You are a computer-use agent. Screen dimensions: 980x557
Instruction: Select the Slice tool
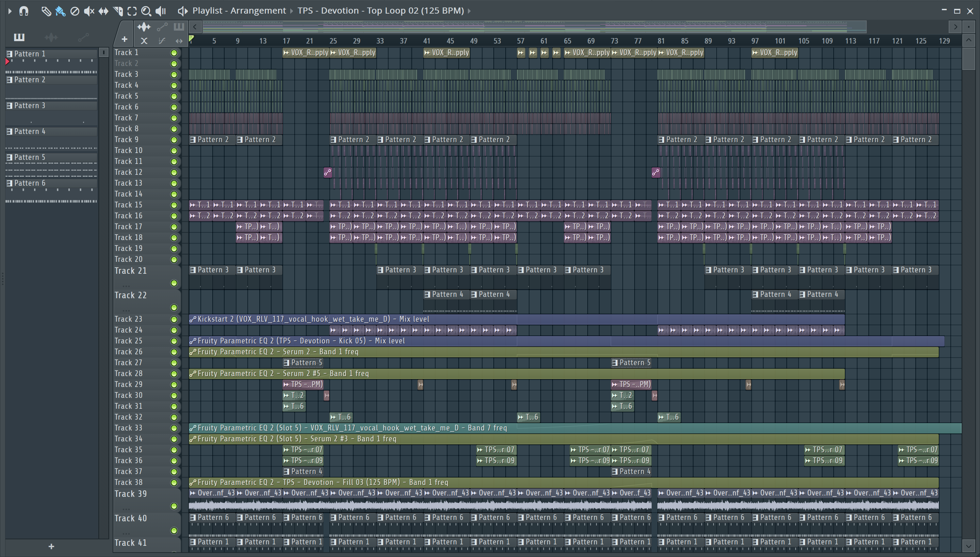118,11
